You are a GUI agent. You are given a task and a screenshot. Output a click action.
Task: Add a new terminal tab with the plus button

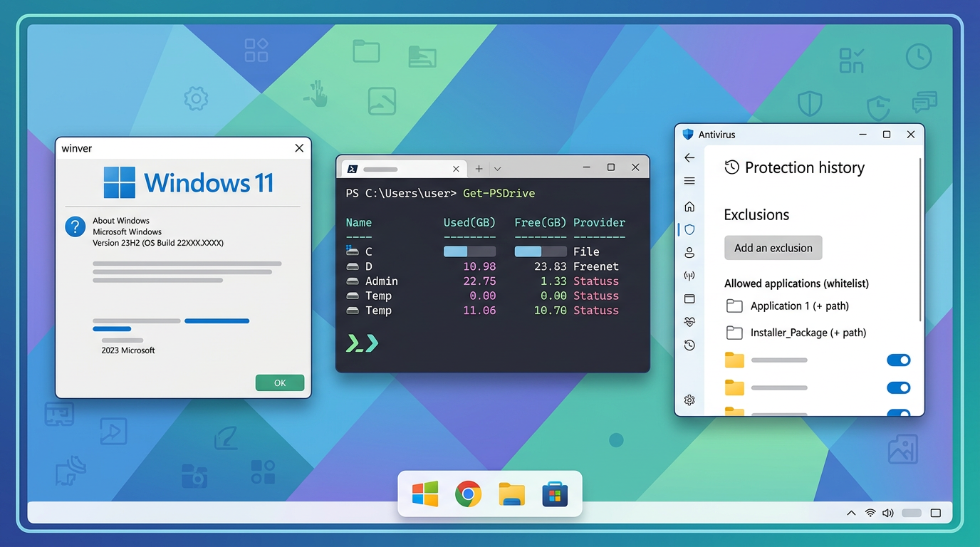[479, 169]
